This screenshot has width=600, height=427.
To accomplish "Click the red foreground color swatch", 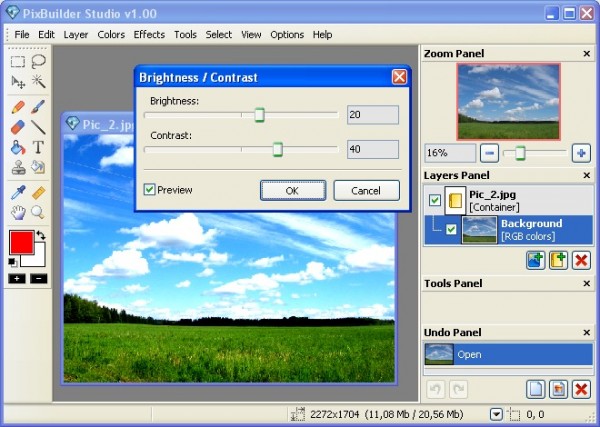I will 21,242.
